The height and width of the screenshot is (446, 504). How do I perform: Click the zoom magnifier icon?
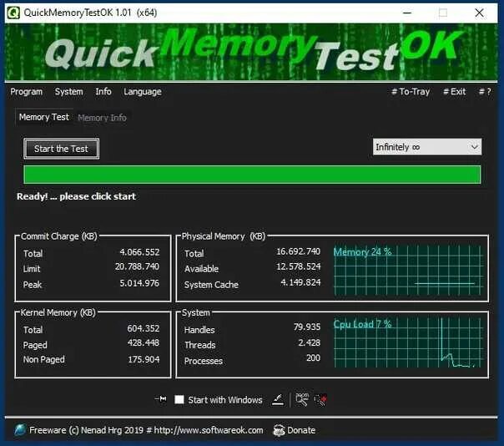[x=302, y=399]
